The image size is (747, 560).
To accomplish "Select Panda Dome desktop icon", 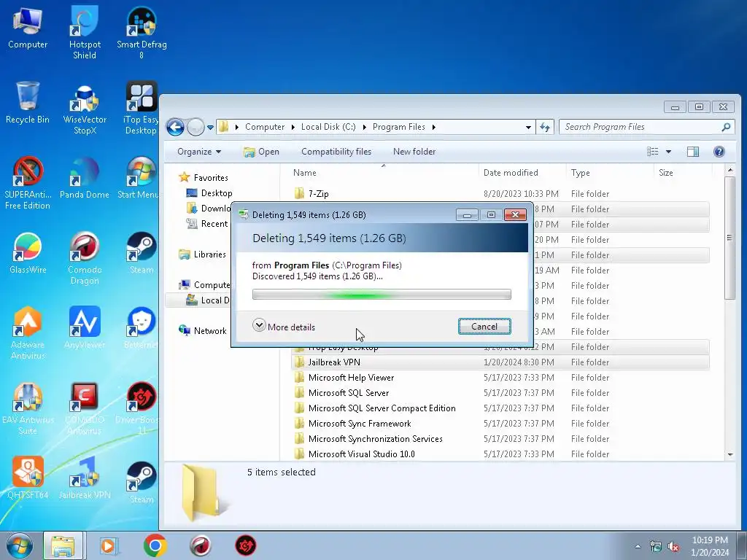I will [x=85, y=179].
